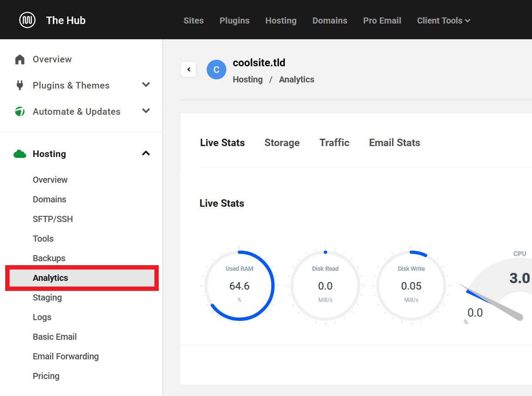Navigate to Staging in the sidebar
532x396 pixels.
point(47,297)
